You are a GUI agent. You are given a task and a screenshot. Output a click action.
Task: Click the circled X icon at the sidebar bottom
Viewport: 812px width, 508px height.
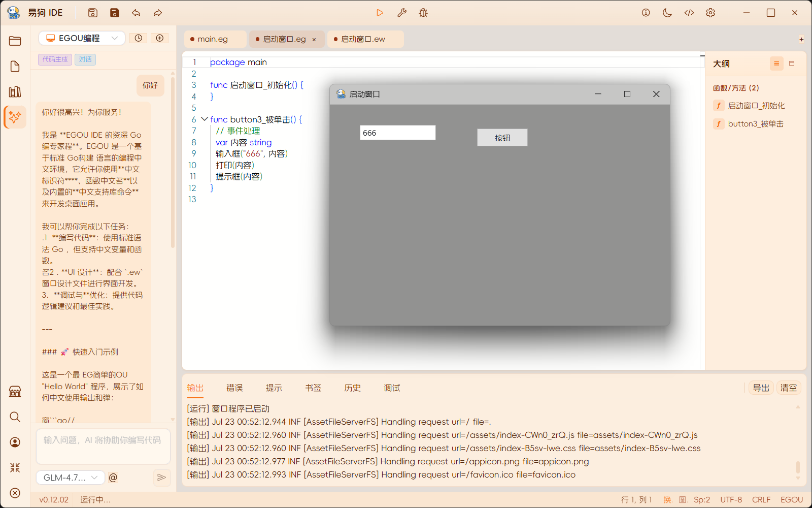click(x=15, y=493)
